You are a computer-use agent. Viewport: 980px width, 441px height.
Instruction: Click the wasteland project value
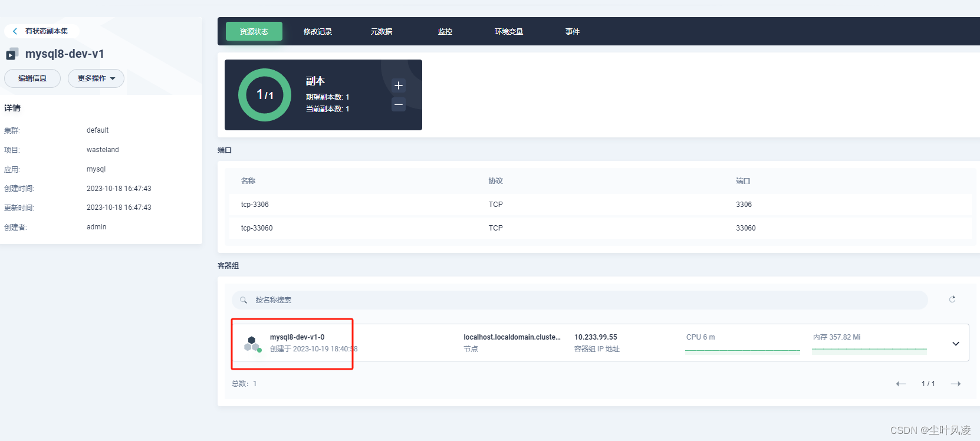pos(103,150)
